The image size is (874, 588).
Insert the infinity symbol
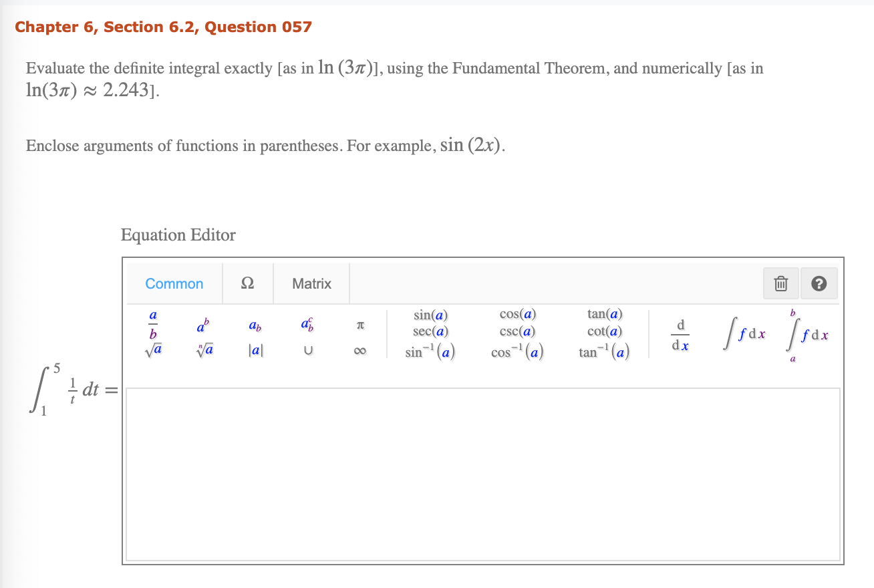coord(359,350)
